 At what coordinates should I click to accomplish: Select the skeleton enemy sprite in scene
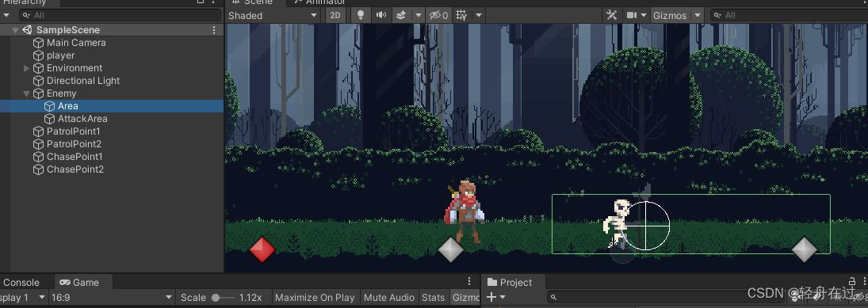point(616,223)
